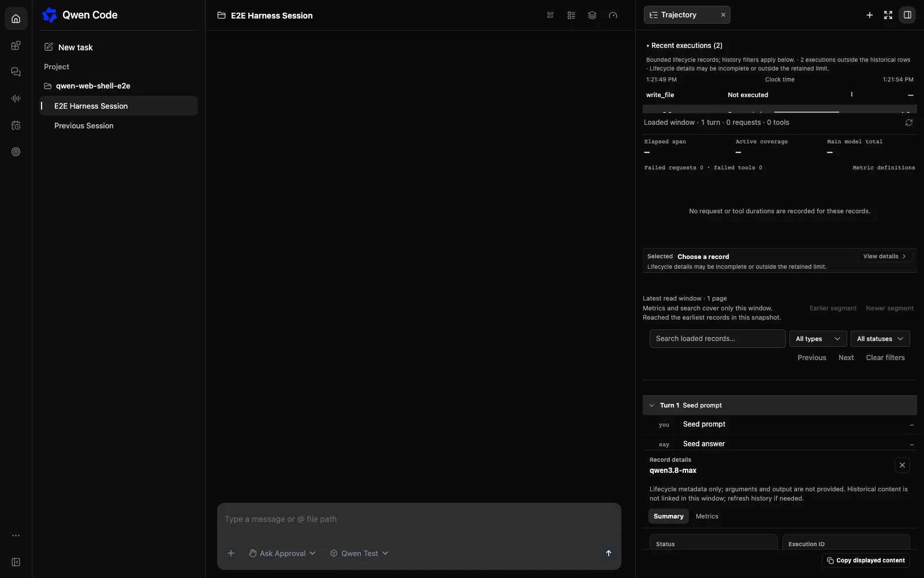Click Copy displayed content button
This screenshot has height=578, width=924.
pos(866,560)
